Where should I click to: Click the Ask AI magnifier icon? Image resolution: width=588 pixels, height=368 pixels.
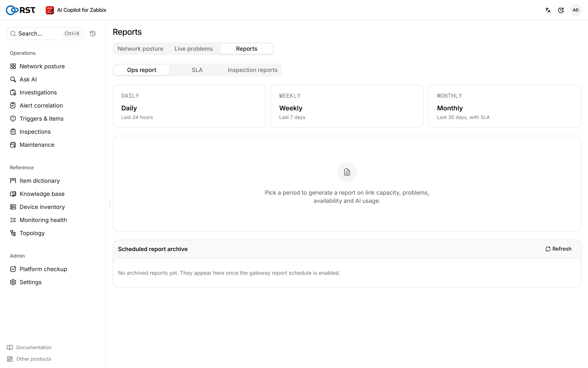click(13, 79)
